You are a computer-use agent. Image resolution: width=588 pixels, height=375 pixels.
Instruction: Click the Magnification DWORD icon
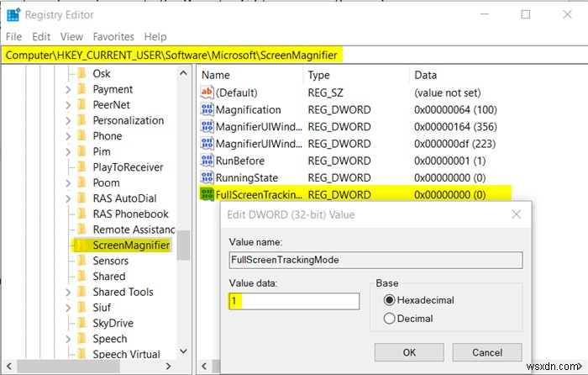[207, 109]
